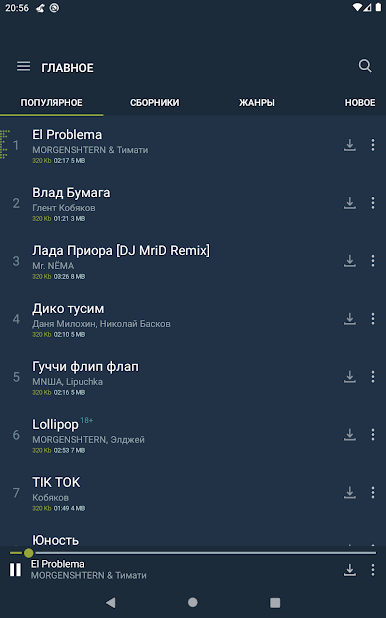
Task: Open the Новое tab
Action: click(x=360, y=102)
